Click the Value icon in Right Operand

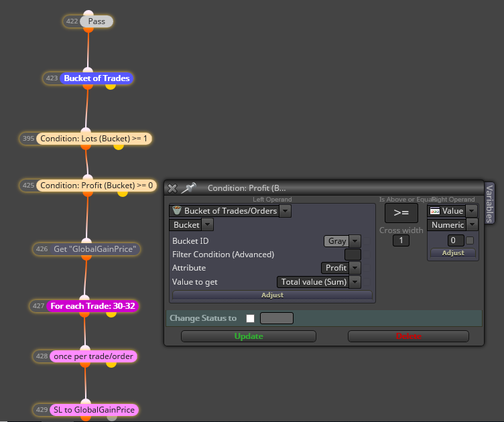click(x=435, y=211)
